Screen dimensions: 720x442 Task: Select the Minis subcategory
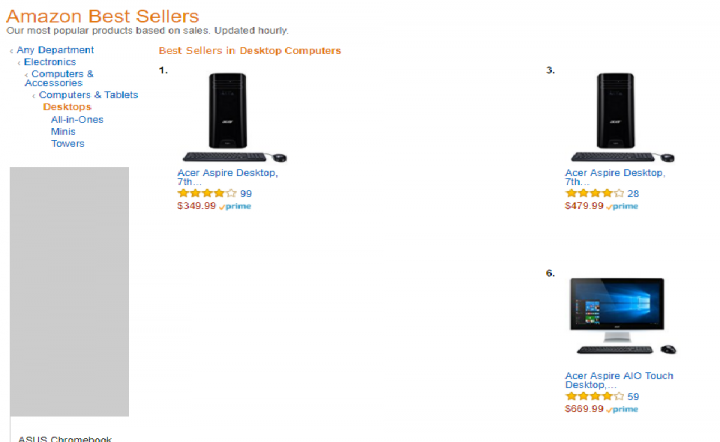click(63, 131)
